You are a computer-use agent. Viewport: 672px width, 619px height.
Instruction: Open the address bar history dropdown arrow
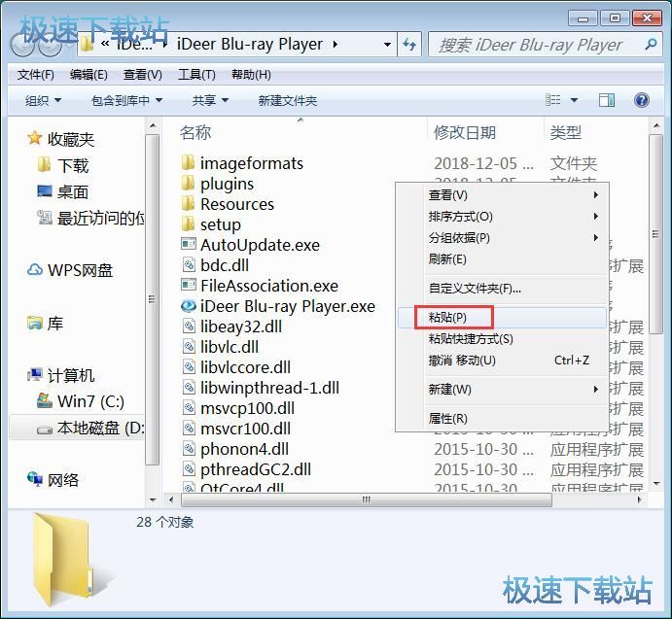pyautogui.click(x=387, y=44)
